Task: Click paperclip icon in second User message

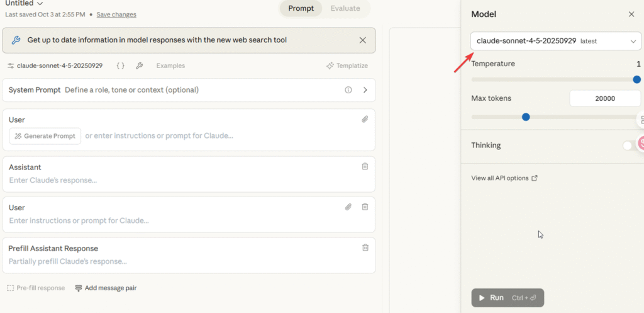Action: tap(348, 207)
